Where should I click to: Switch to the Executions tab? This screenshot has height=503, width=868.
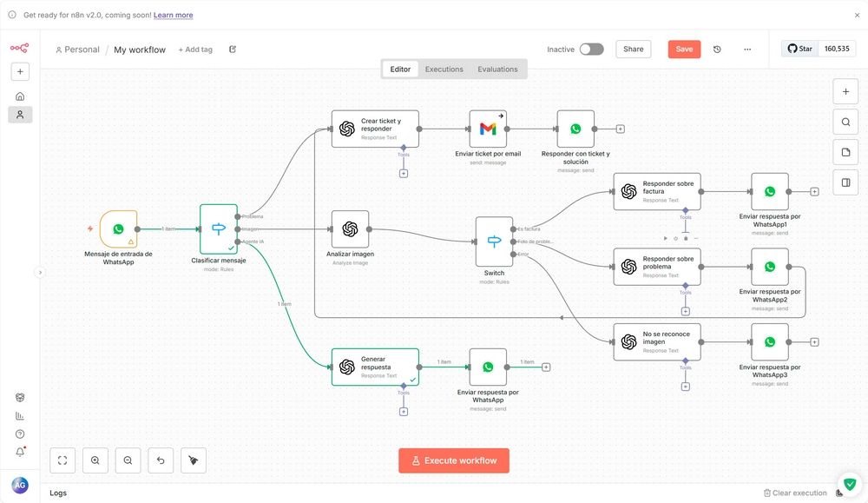[443, 69]
